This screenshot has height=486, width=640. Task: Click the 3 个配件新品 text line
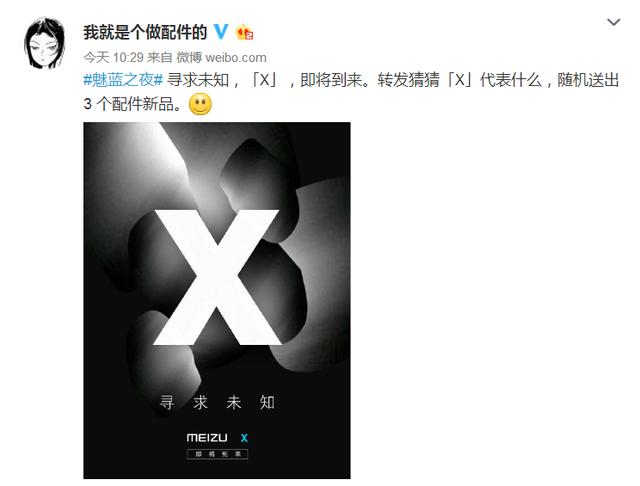point(132,104)
